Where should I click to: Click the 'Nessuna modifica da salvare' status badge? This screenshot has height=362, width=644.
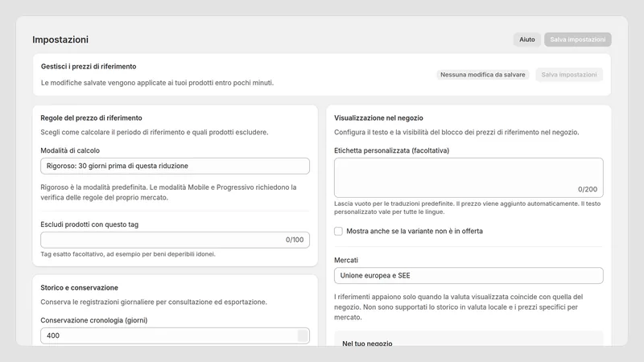482,75
